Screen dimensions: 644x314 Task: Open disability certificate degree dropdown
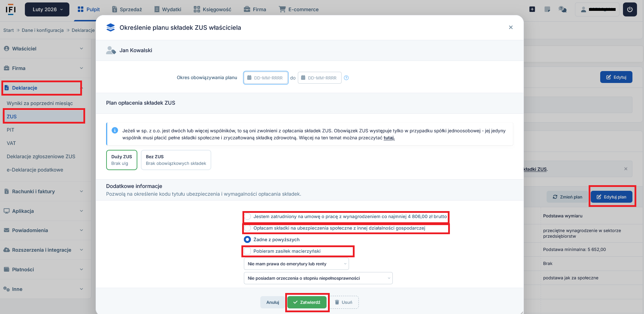point(318,278)
